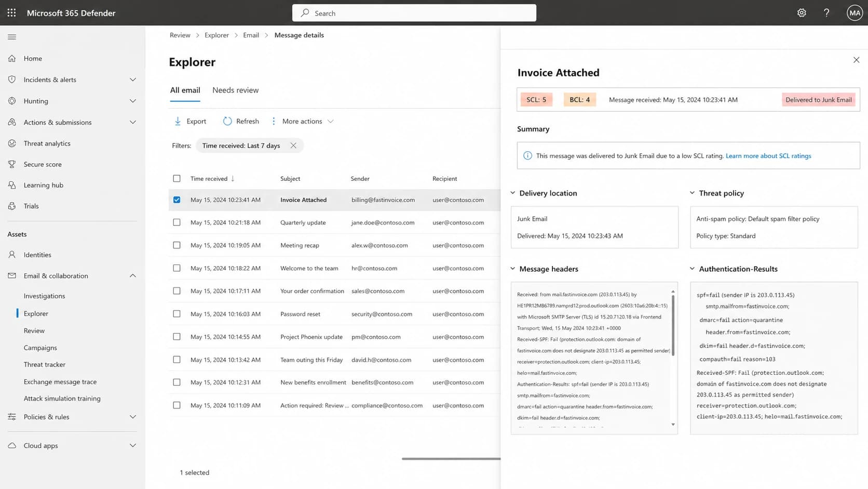
Task: Click the Home icon in sidebar
Action: coord(12,58)
